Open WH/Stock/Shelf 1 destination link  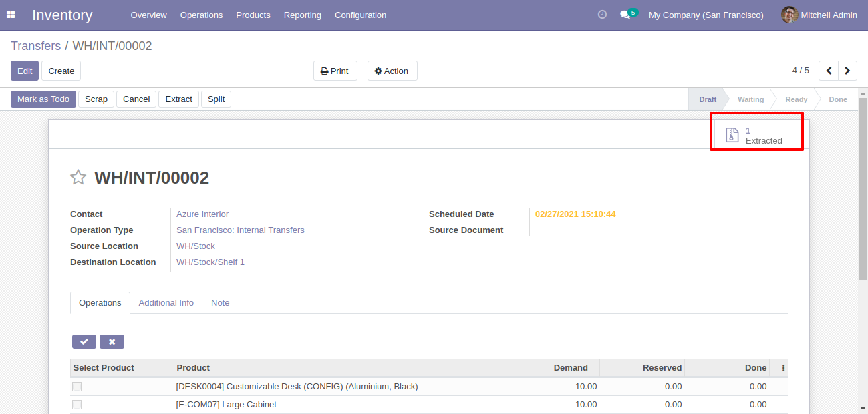point(210,262)
